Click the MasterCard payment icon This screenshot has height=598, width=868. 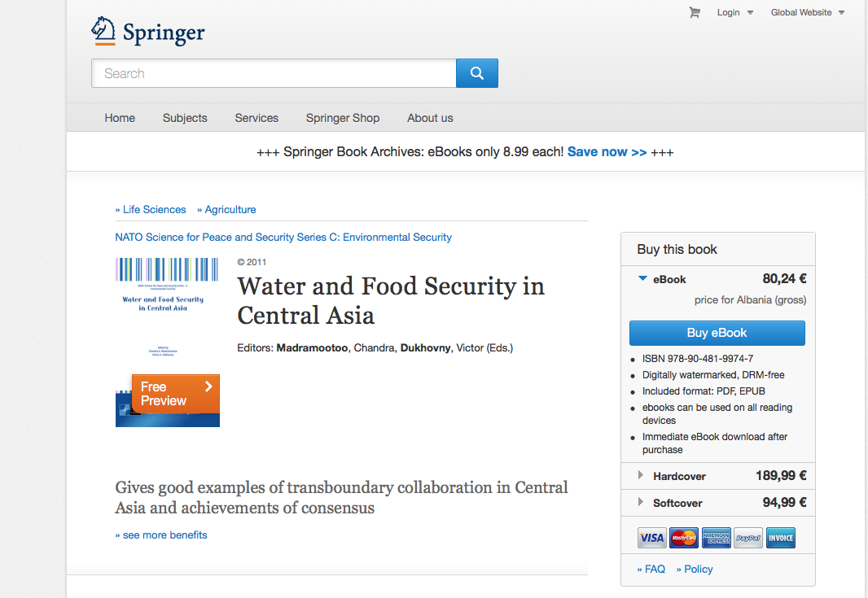(684, 538)
